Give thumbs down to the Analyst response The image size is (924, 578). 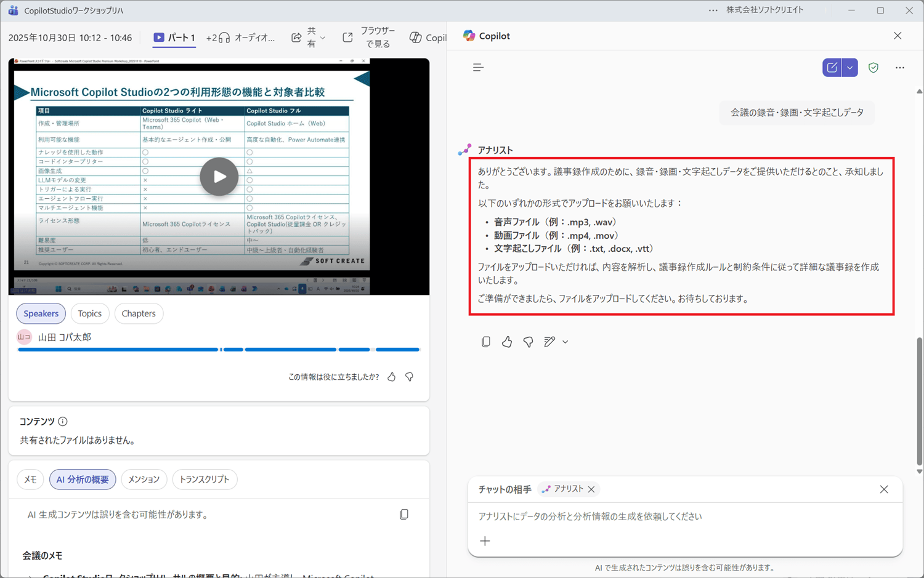(x=528, y=342)
